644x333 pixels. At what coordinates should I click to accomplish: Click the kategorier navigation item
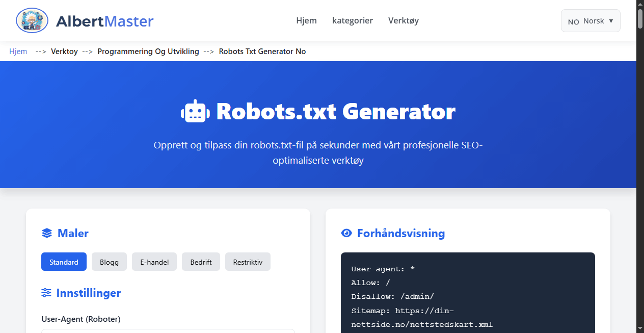coord(353,20)
